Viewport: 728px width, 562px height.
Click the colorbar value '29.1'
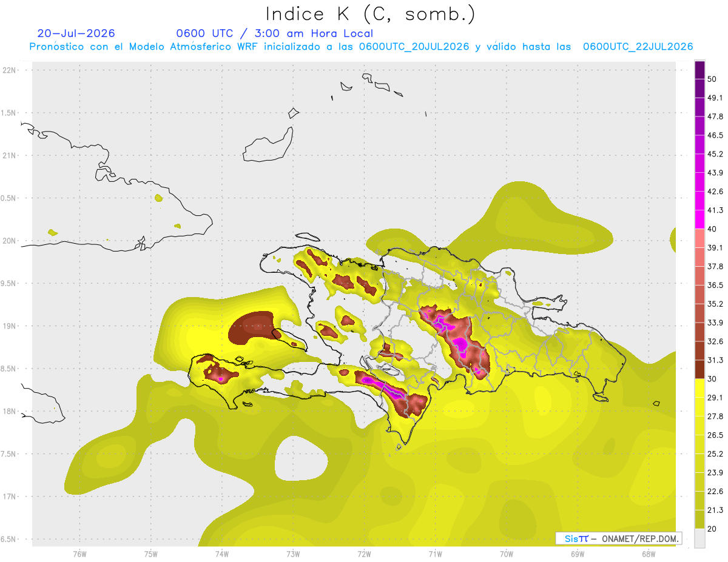pyautogui.click(x=715, y=397)
